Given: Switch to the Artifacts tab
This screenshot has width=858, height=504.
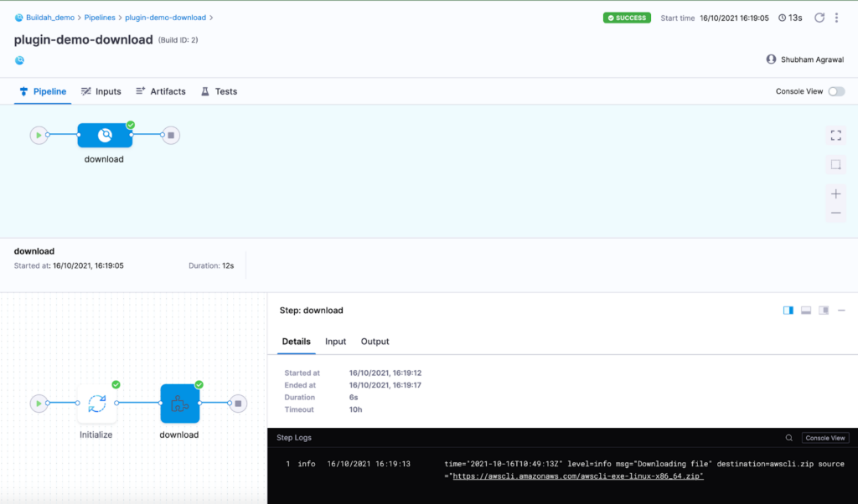Looking at the screenshot, I should (161, 91).
